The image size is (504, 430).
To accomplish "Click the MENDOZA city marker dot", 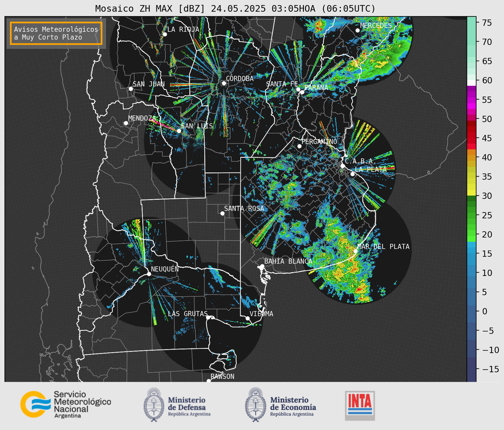I will pos(126,123).
